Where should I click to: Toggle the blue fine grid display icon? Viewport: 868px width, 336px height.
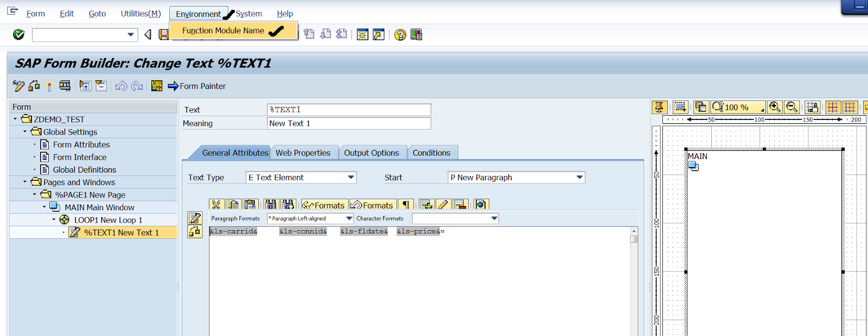[850, 107]
